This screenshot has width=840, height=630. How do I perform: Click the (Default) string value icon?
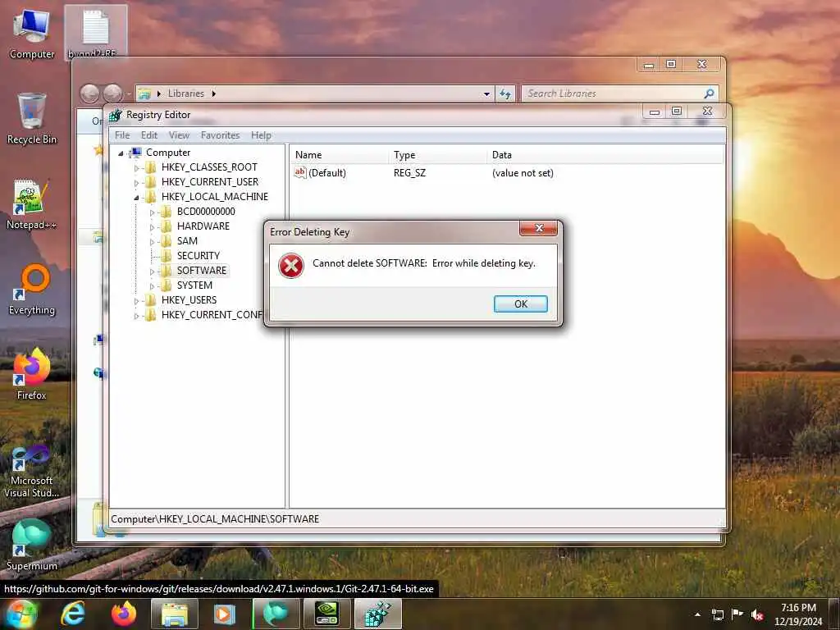pos(300,172)
